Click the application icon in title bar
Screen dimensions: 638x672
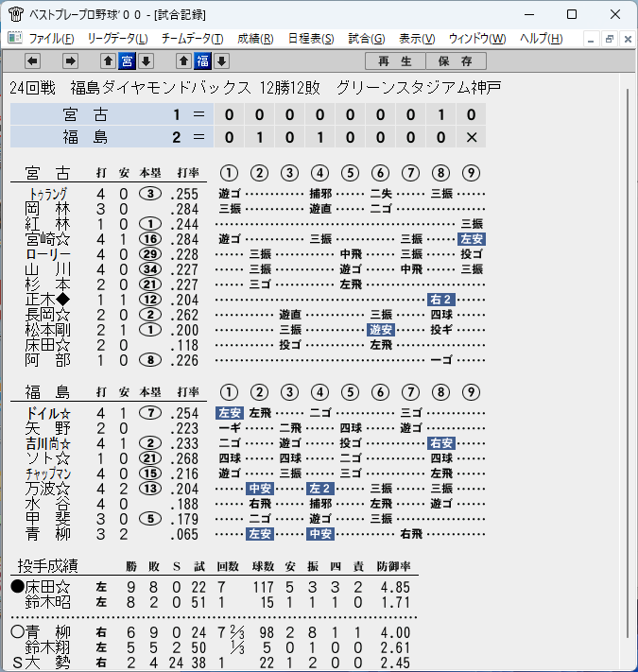coord(15,14)
